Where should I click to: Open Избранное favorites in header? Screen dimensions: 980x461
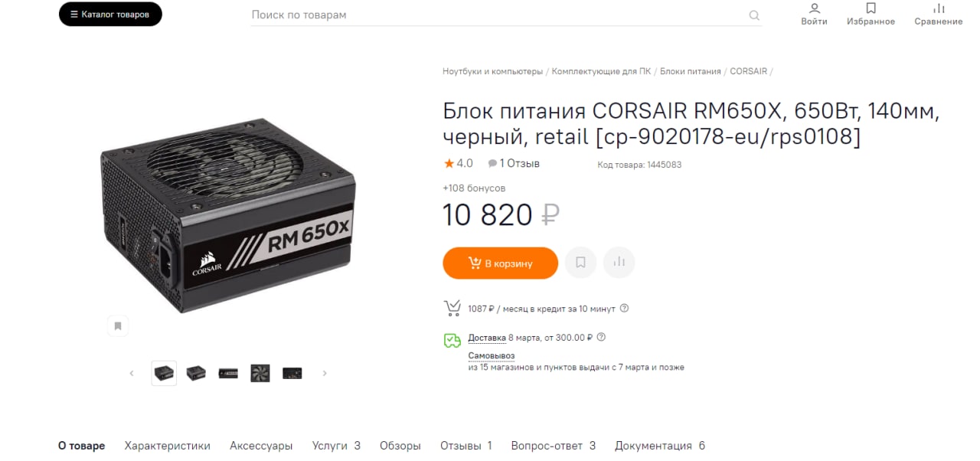point(871,14)
